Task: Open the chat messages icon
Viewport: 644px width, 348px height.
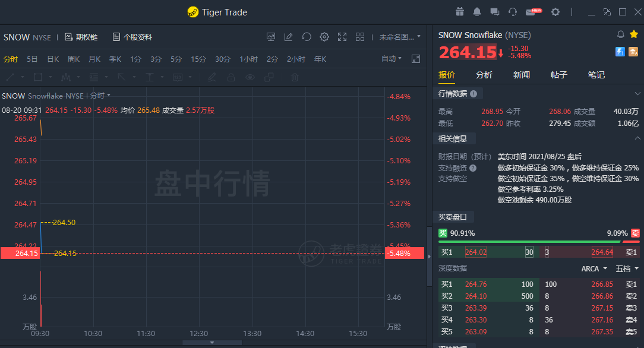Action: pyautogui.click(x=494, y=12)
